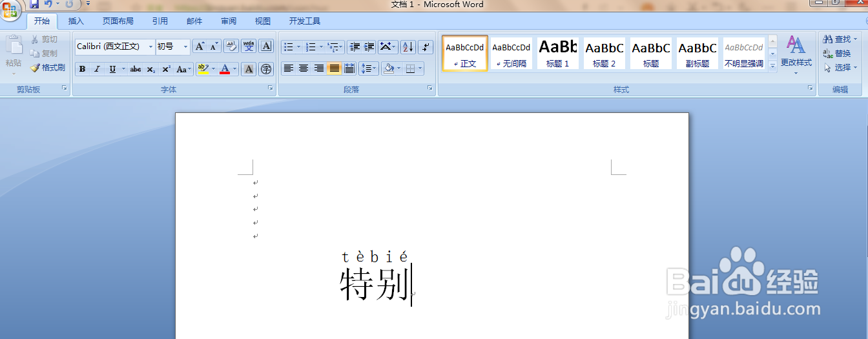Viewport: 868px width, 339px height.
Task: Select the 无间隔 style
Action: 511,53
